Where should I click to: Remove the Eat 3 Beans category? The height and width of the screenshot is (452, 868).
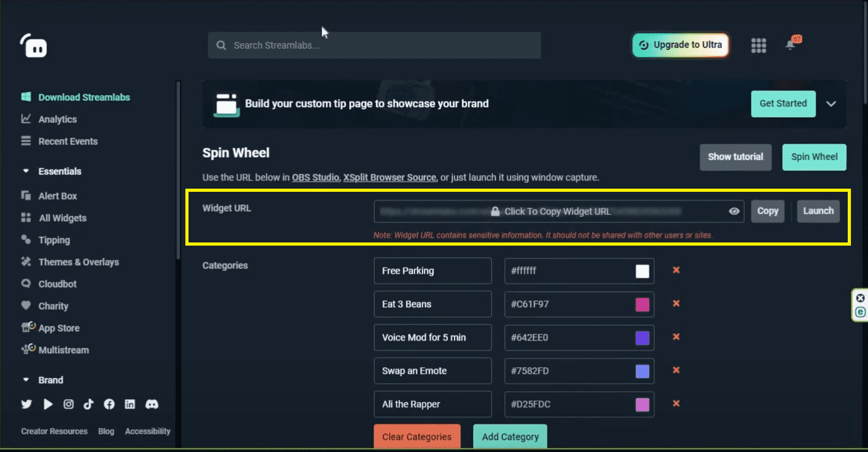click(676, 304)
